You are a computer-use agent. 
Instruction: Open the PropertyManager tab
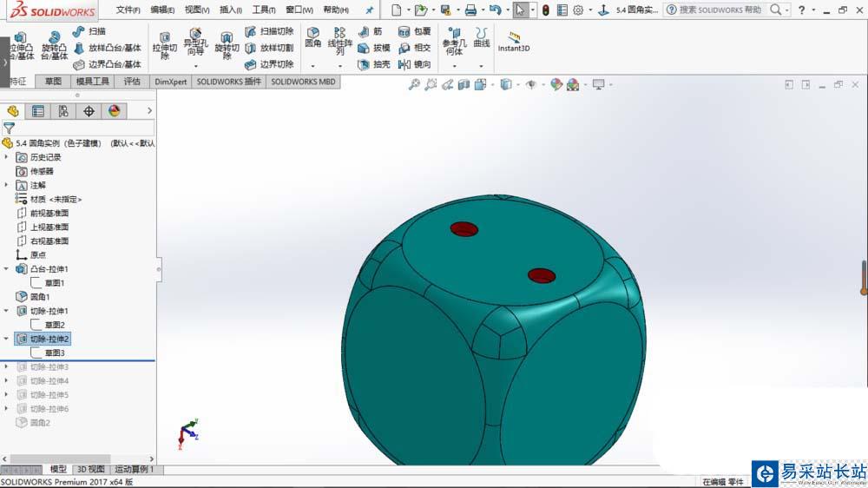(38, 111)
